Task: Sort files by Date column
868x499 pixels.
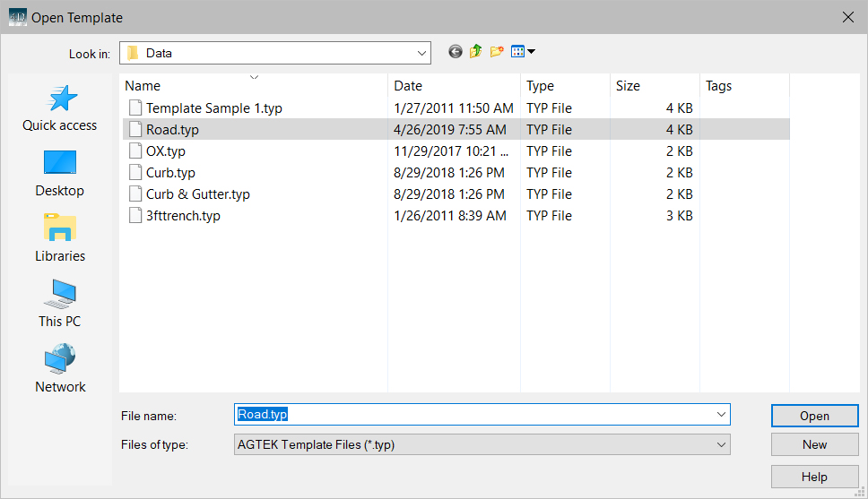Action: click(408, 86)
